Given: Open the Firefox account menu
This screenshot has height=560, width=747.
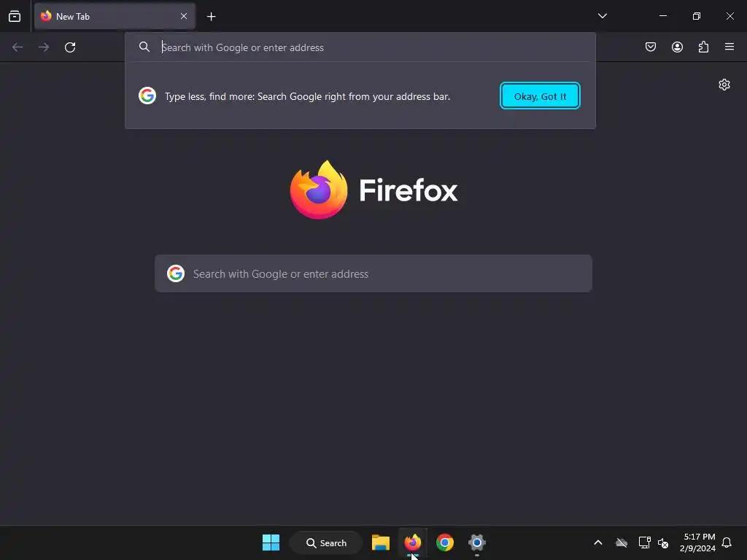Looking at the screenshot, I should 678,47.
